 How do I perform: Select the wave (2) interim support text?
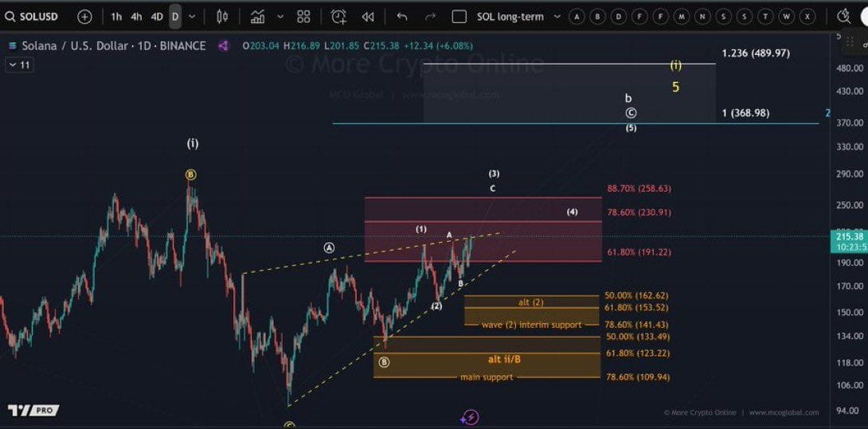[x=531, y=325]
